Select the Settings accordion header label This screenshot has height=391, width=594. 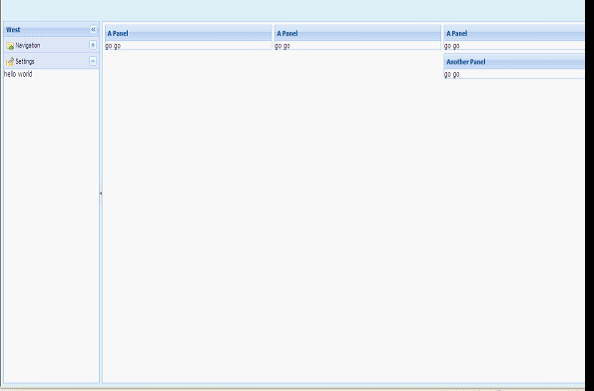click(x=25, y=61)
